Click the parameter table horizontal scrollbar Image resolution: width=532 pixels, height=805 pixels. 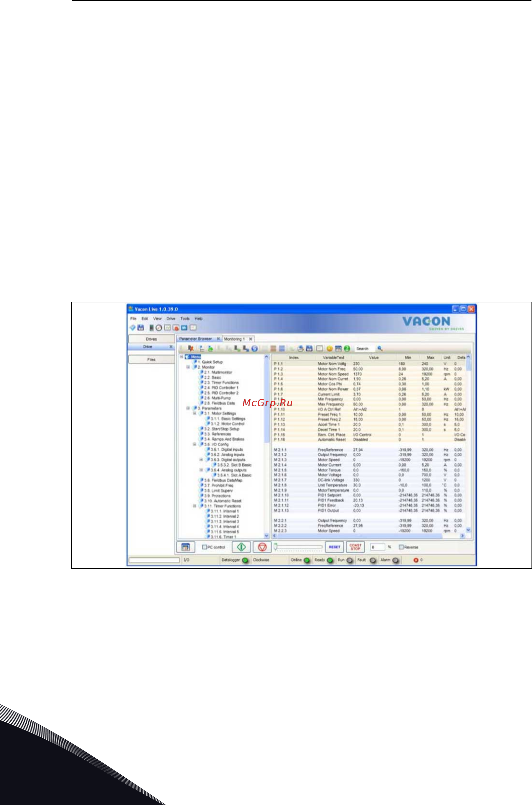pyautogui.click(x=359, y=536)
